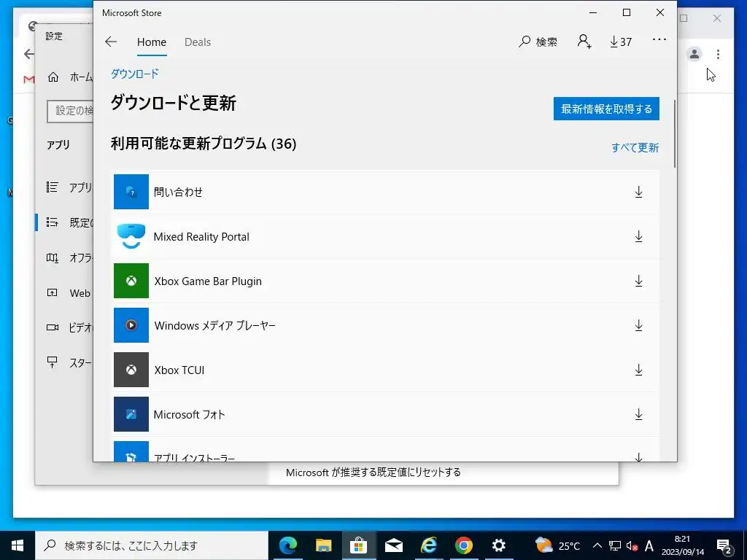Open Google Chrome from the taskbar
This screenshot has width=747, height=560.
point(463,545)
